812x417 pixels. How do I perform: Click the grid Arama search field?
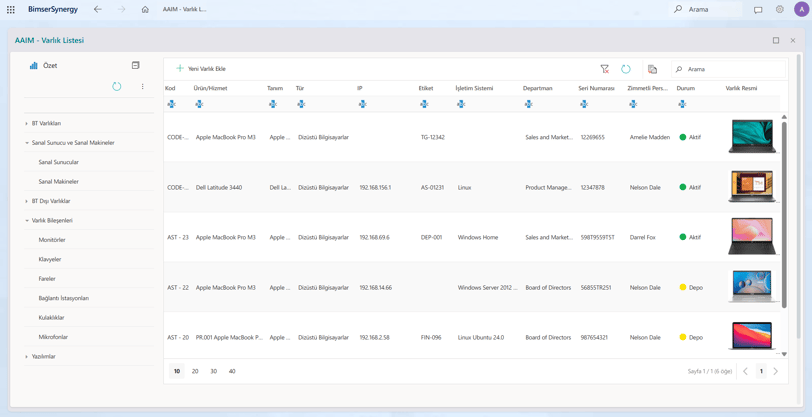(729, 69)
